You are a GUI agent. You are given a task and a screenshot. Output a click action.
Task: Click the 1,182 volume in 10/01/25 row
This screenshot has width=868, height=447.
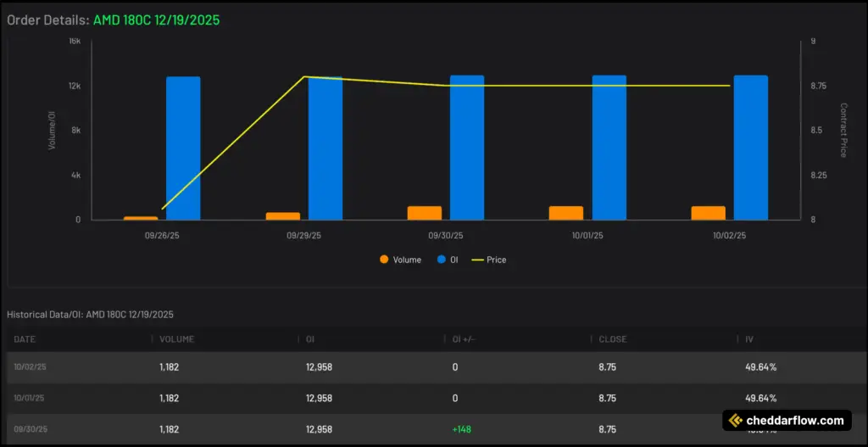pyautogui.click(x=170, y=399)
